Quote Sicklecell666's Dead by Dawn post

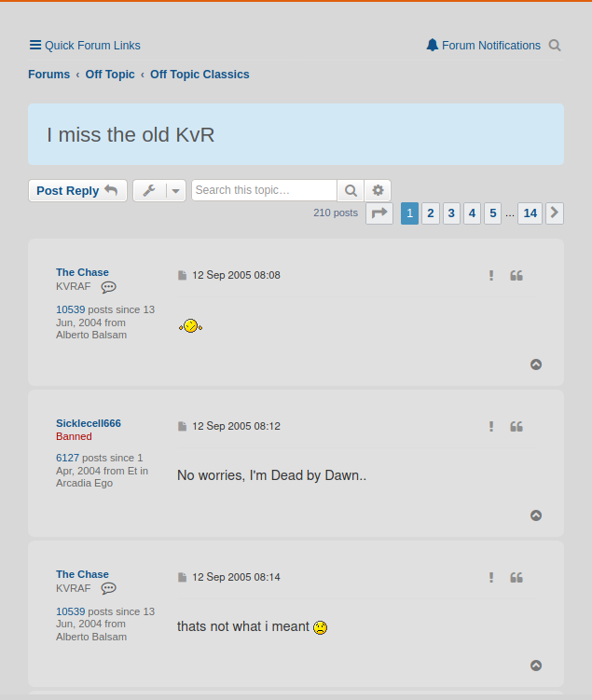(516, 426)
